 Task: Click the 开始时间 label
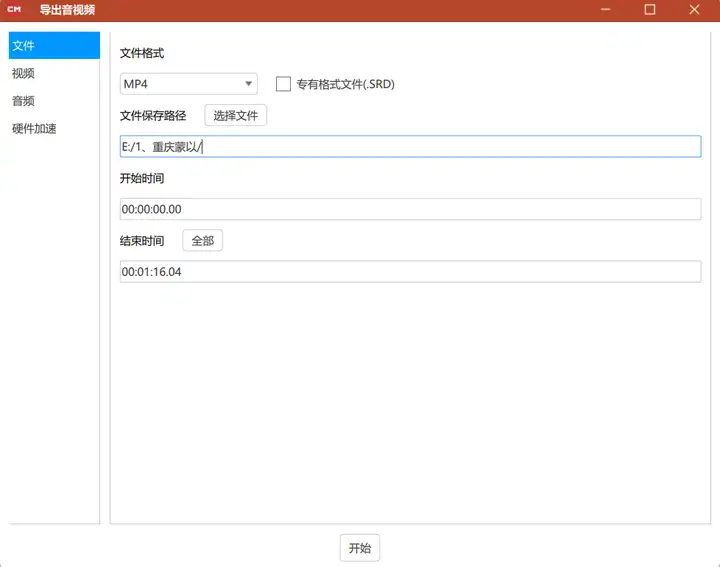(x=142, y=178)
